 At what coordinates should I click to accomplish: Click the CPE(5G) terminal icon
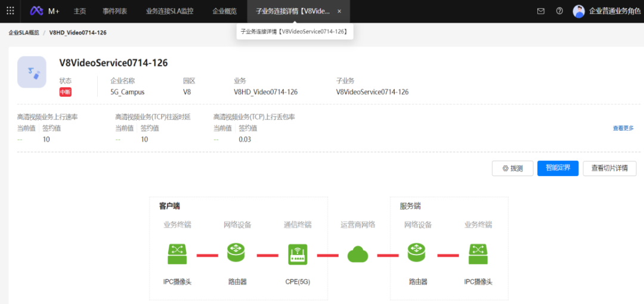297,254
